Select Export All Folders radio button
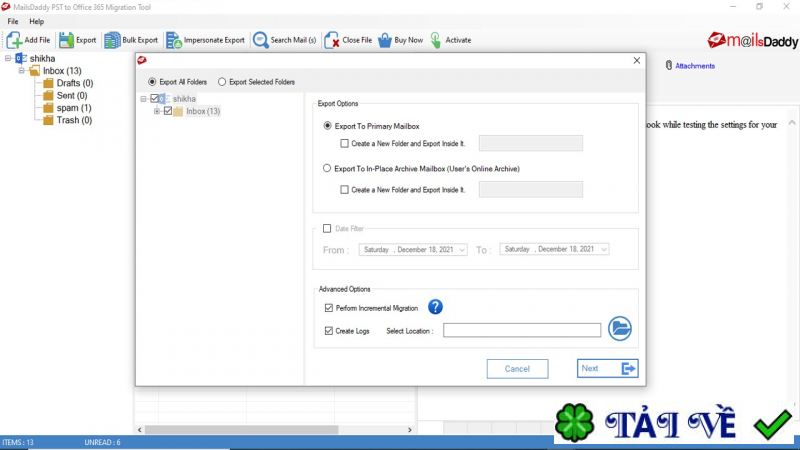The width and height of the screenshot is (800, 450). [152, 82]
